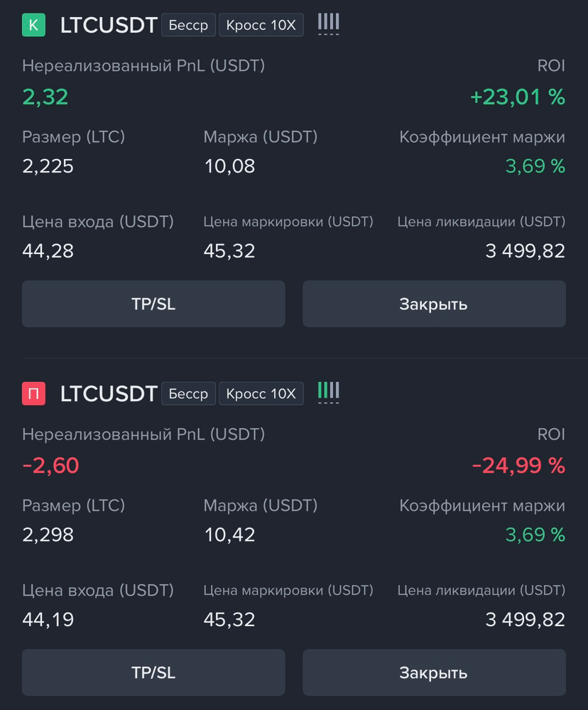Tap the Бесср tag on the long position
The height and width of the screenshot is (710, 588).
tap(188, 25)
